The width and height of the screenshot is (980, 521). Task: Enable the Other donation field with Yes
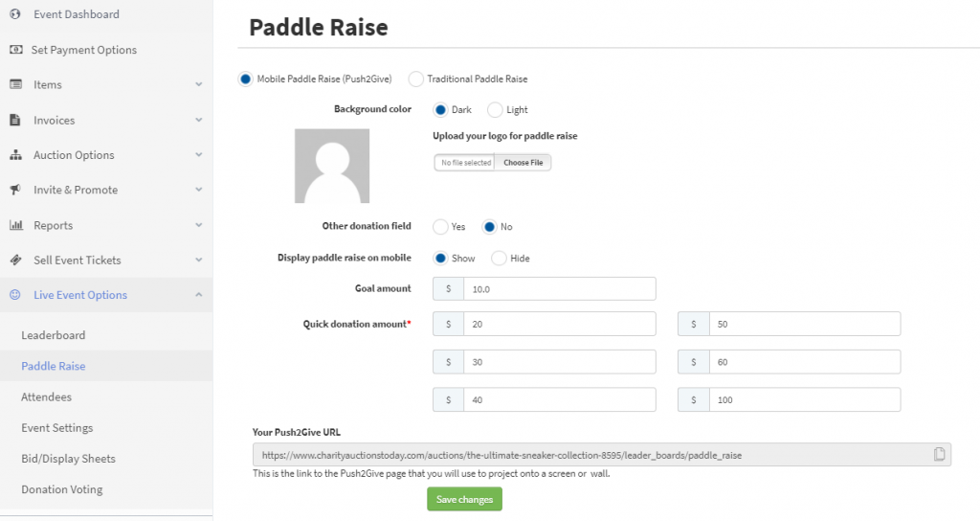(440, 226)
